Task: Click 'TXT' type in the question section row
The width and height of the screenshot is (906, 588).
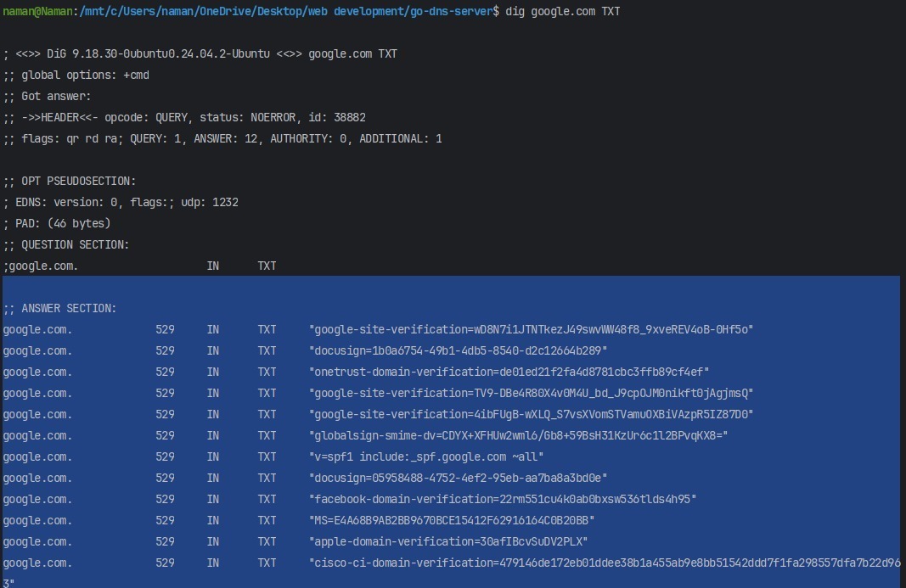Action: [267, 266]
